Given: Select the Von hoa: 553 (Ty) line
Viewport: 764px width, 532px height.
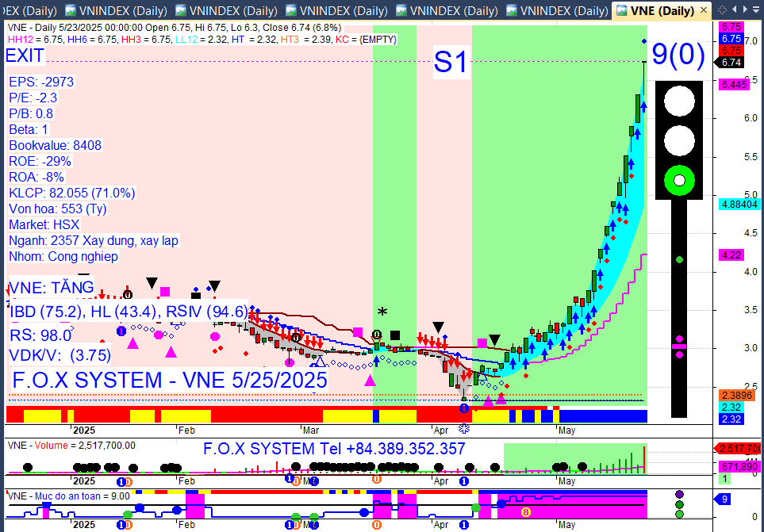Looking at the screenshot, I should (x=57, y=209).
